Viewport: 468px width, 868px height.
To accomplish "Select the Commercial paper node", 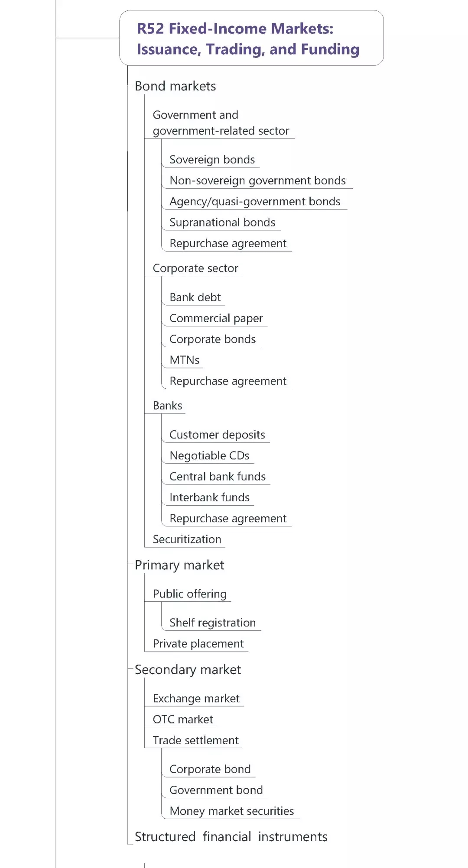I will click(216, 319).
